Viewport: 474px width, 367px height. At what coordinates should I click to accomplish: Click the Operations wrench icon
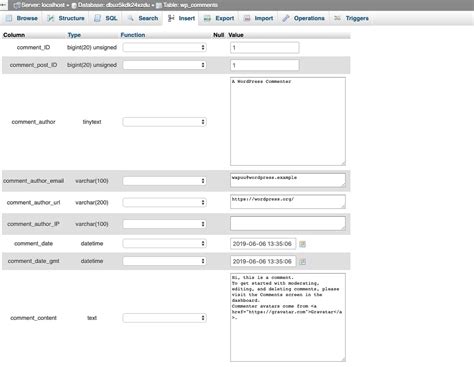[x=286, y=18]
